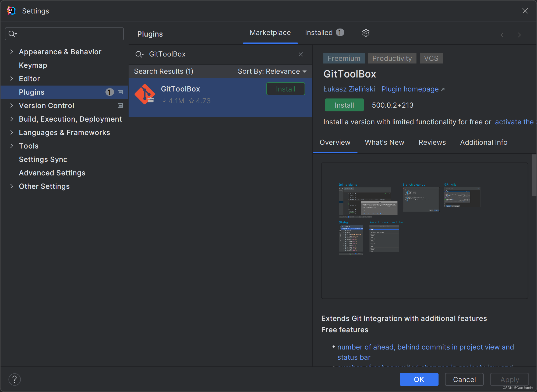Viewport: 537px width, 392px height.
Task: Open the Reviews tab
Action: 432,142
